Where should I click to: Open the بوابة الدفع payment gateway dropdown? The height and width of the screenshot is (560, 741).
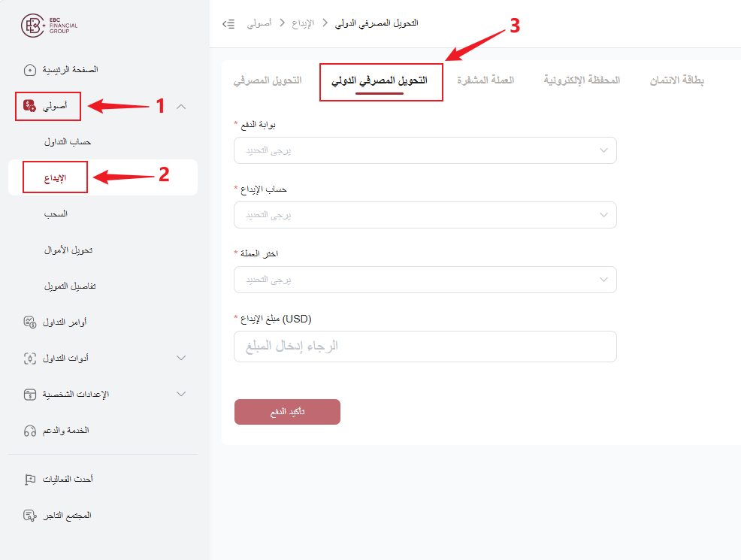[x=425, y=150]
